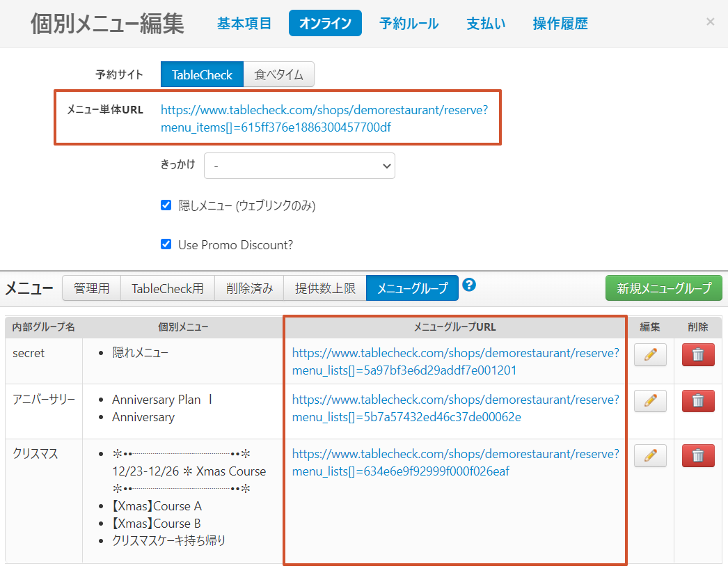728x573 pixels.
Task: Click the メニューグループURL column header
Action: pos(454,327)
